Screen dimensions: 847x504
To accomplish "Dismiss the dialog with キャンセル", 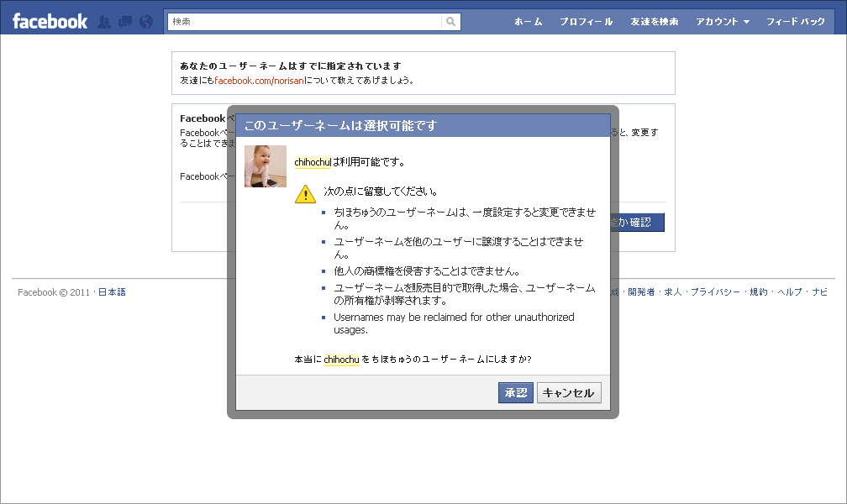I will coord(569,393).
